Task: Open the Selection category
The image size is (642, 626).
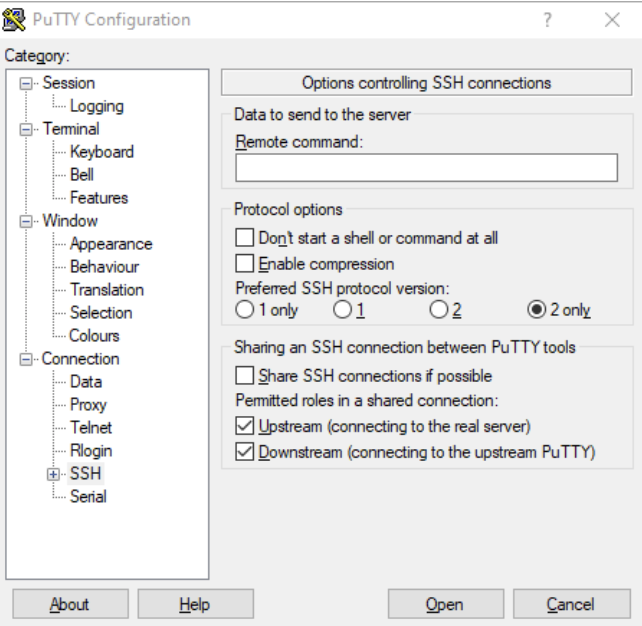Action: pyautogui.click(x=101, y=313)
